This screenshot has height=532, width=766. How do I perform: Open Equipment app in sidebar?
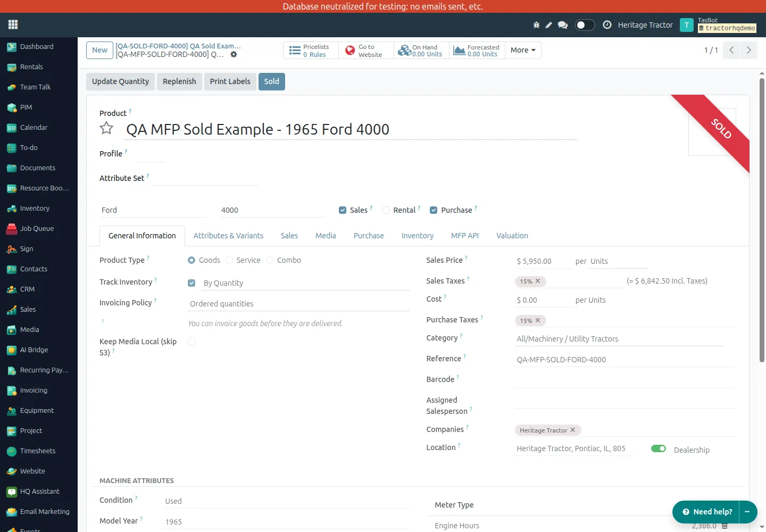coord(38,411)
